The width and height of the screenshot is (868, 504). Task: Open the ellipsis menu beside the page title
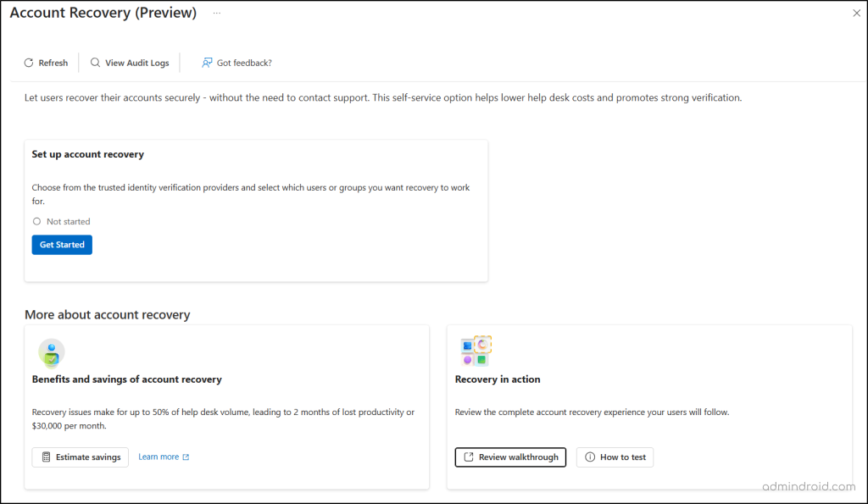[216, 13]
